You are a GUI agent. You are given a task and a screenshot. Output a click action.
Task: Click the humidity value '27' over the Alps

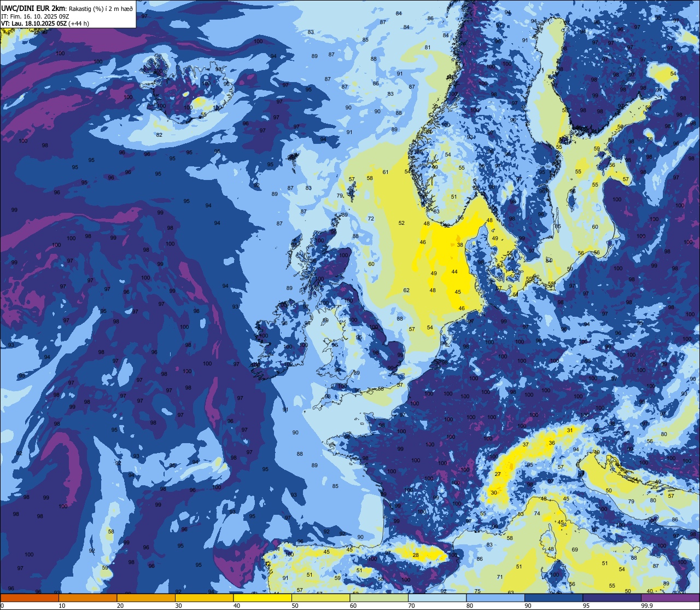[498, 474]
